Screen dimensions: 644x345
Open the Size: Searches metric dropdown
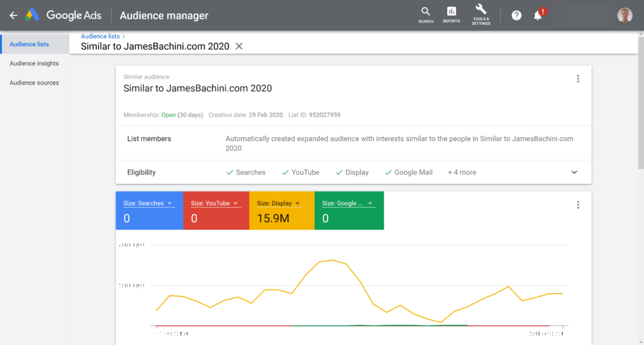point(148,203)
